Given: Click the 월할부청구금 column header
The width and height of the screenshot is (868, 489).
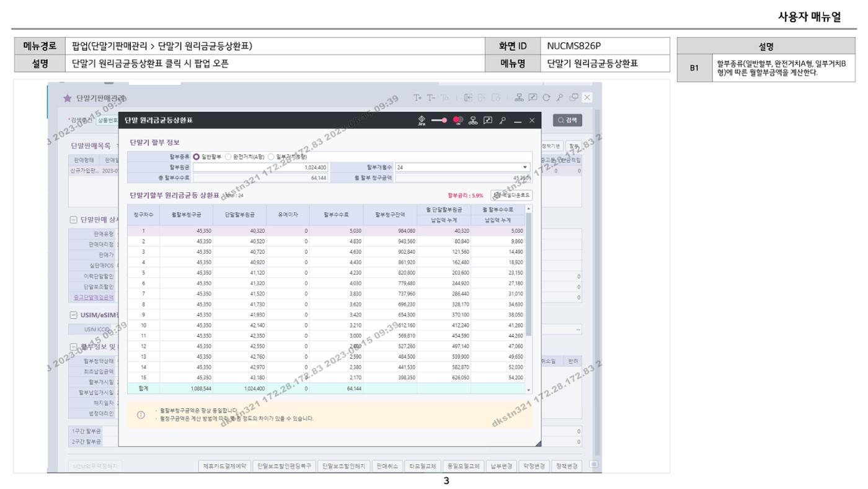Looking at the screenshot, I should (x=185, y=215).
